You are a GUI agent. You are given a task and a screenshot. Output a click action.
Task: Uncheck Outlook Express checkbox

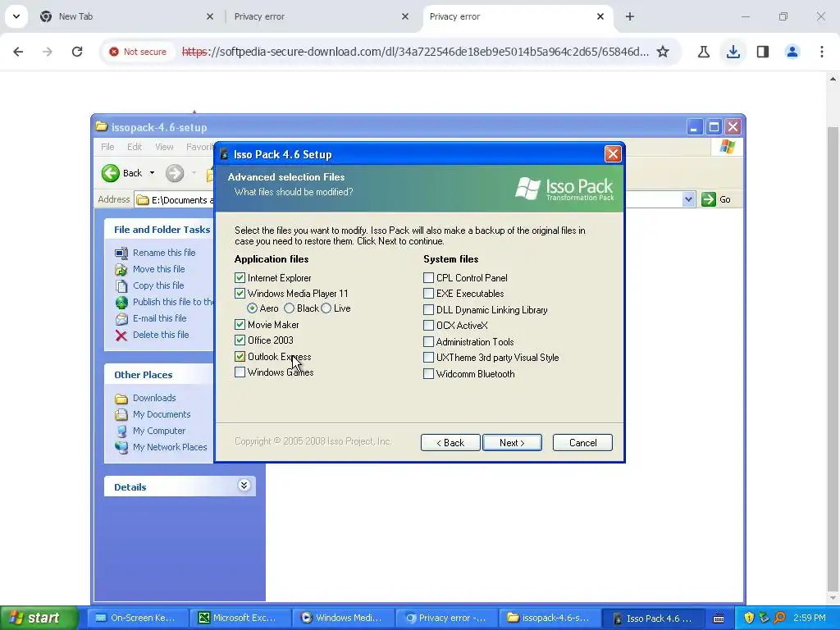(x=240, y=357)
